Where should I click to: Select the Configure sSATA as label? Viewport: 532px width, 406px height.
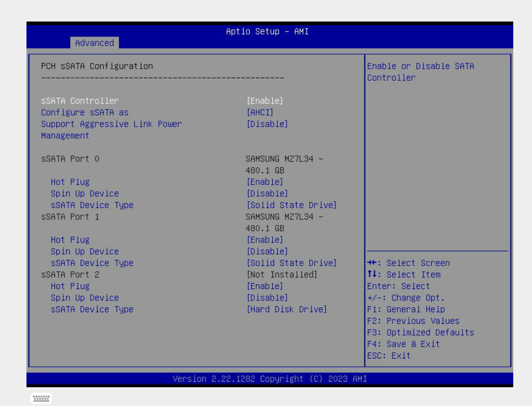point(85,113)
